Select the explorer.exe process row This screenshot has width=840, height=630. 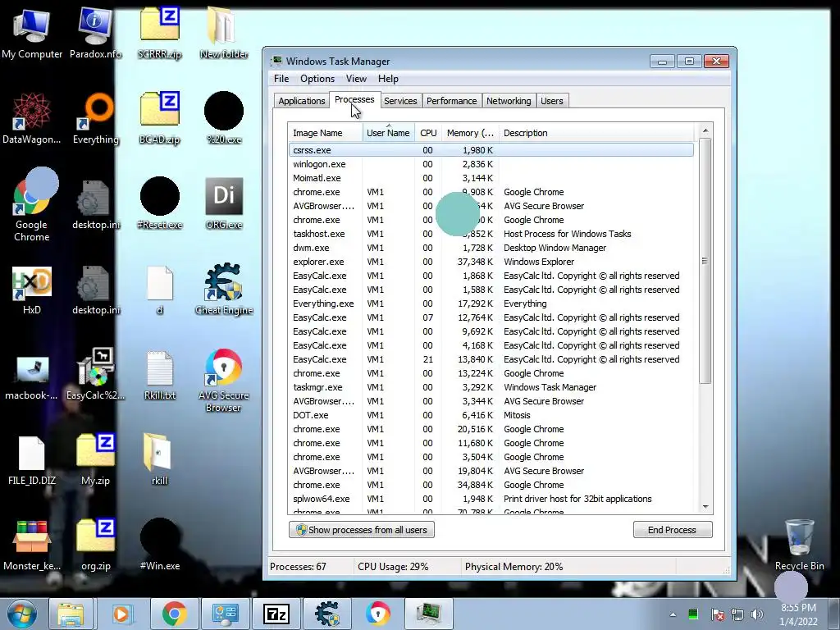tap(491, 262)
